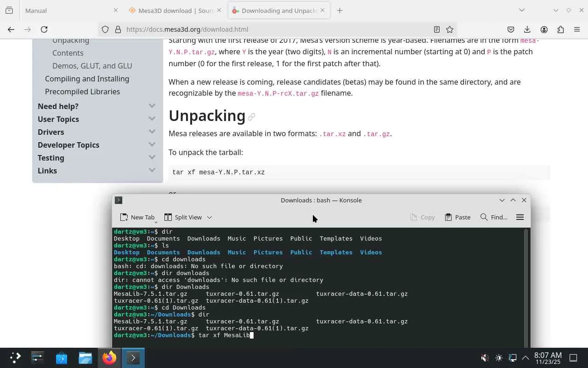Open the Split View dropdown arrow

point(209,217)
